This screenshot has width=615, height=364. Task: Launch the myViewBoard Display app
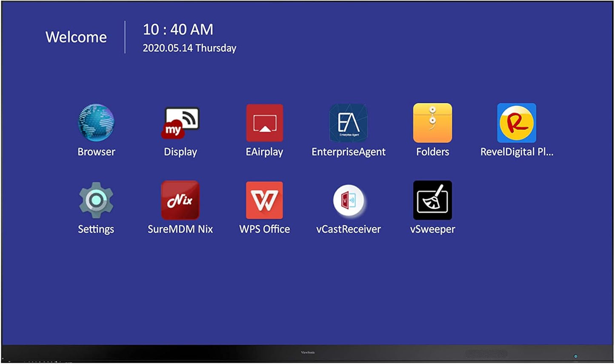pyautogui.click(x=180, y=123)
